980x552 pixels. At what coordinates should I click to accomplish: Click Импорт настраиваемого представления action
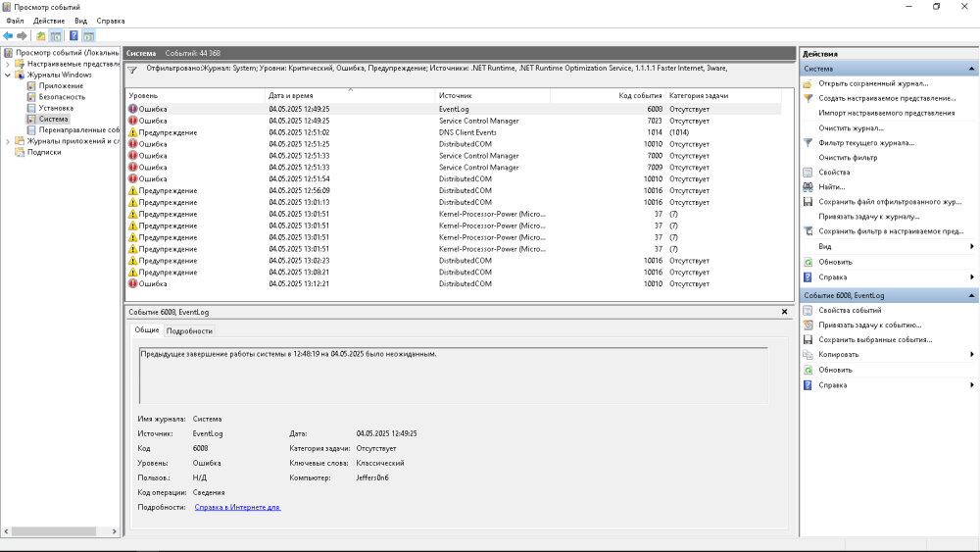click(886, 113)
